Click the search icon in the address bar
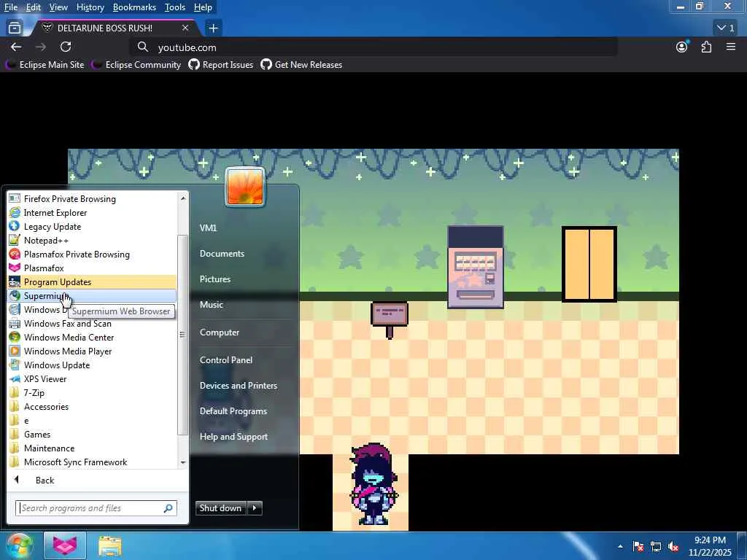This screenshot has width=747, height=560. point(142,47)
